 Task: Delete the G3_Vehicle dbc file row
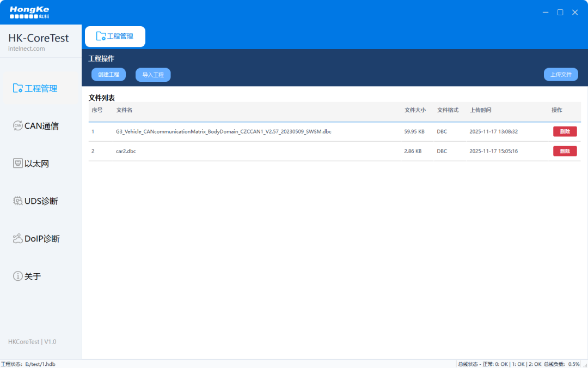[x=565, y=131]
